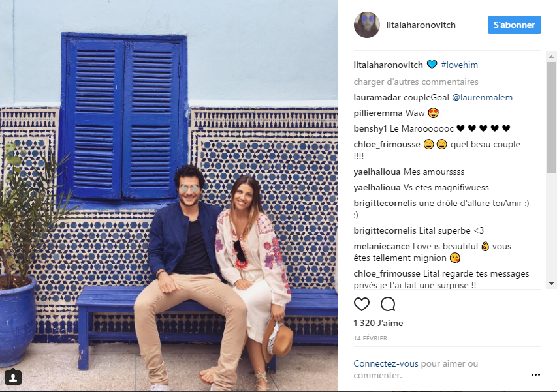557x392 pixels.
Task: Click the couple photo on the post
Action: pos(169,196)
